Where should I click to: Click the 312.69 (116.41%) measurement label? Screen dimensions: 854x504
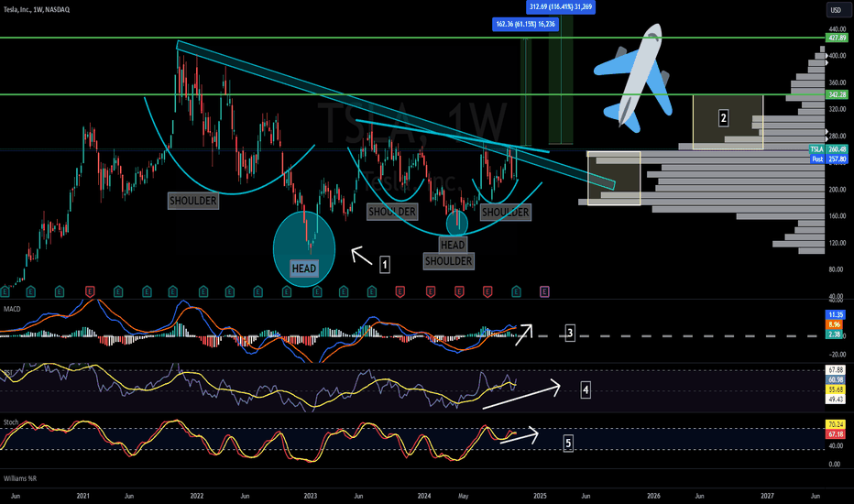561,7
